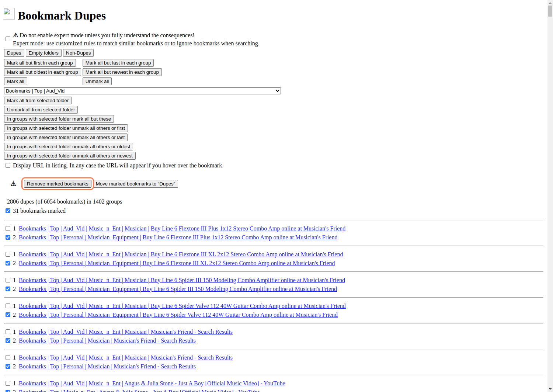
Task: Click unmark all others or last button
Action: [x=66, y=138]
